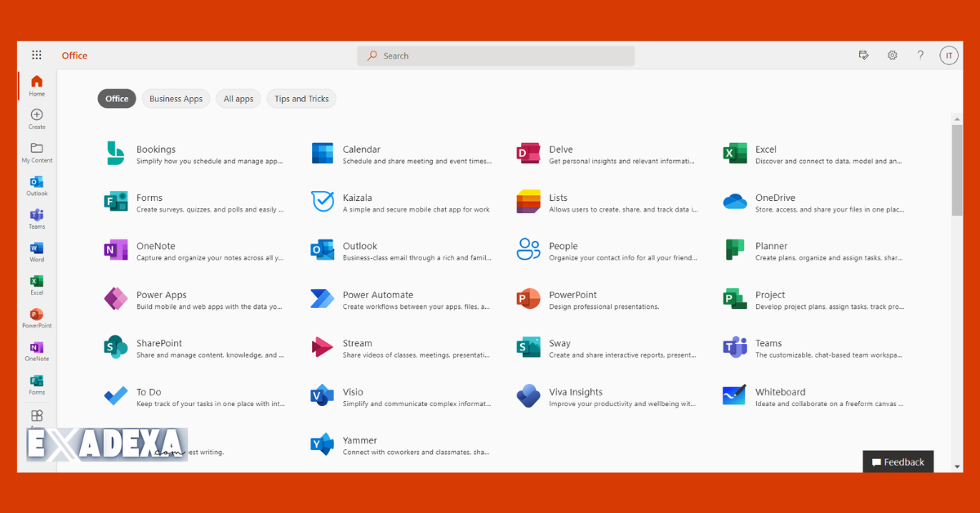This screenshot has width=980, height=513.
Task: Open Whiteboard
Action: [x=734, y=396]
